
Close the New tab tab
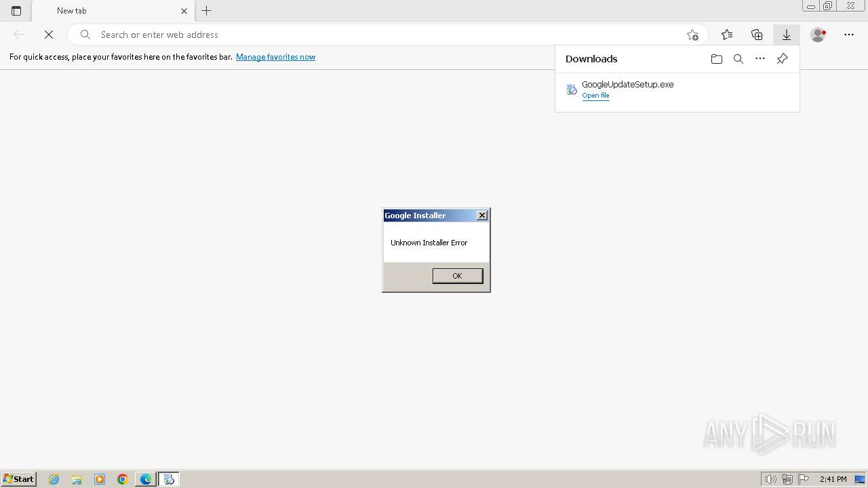[184, 11]
